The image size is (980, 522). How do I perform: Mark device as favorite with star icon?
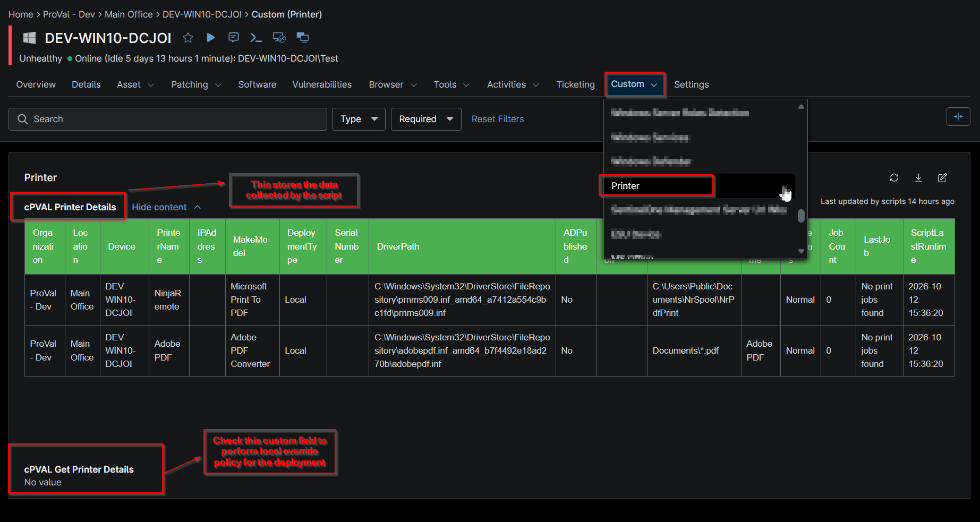(188, 38)
